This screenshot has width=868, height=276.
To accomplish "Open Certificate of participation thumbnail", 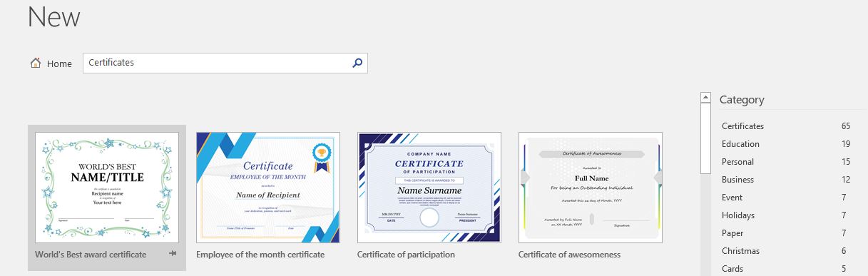I will (429, 188).
